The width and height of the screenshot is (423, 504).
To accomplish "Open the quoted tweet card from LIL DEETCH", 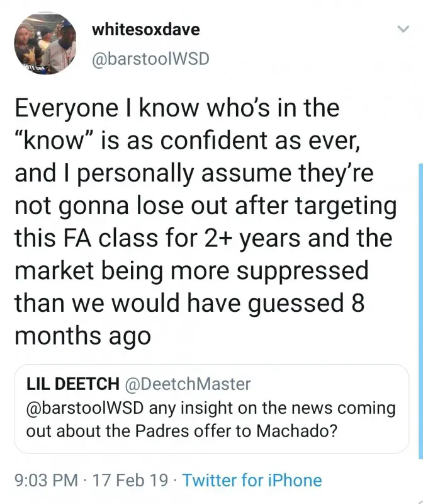I will 211,408.
